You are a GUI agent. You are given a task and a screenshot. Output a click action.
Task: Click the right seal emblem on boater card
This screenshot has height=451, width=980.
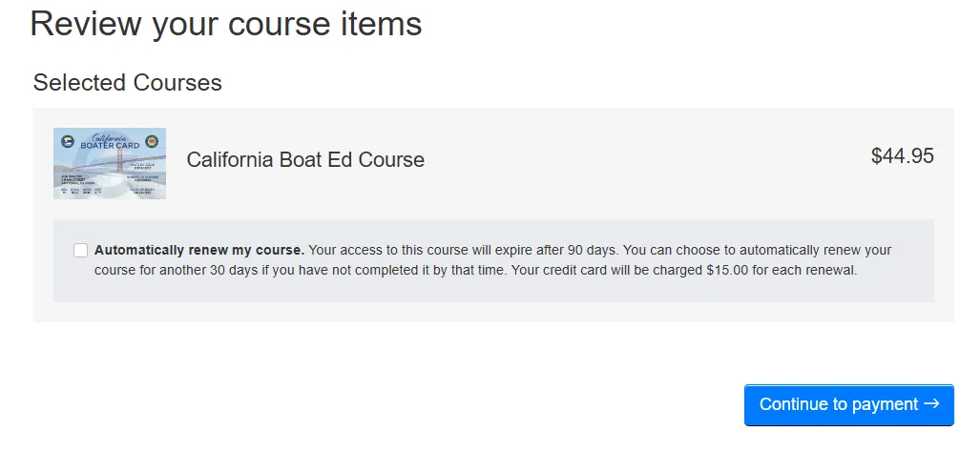[x=153, y=142]
